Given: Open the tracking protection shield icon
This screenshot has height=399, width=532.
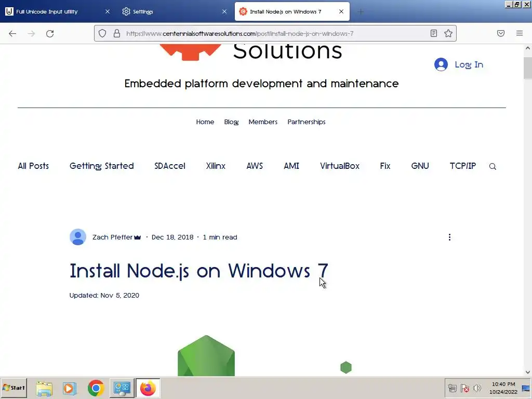Looking at the screenshot, I should pyautogui.click(x=102, y=33).
